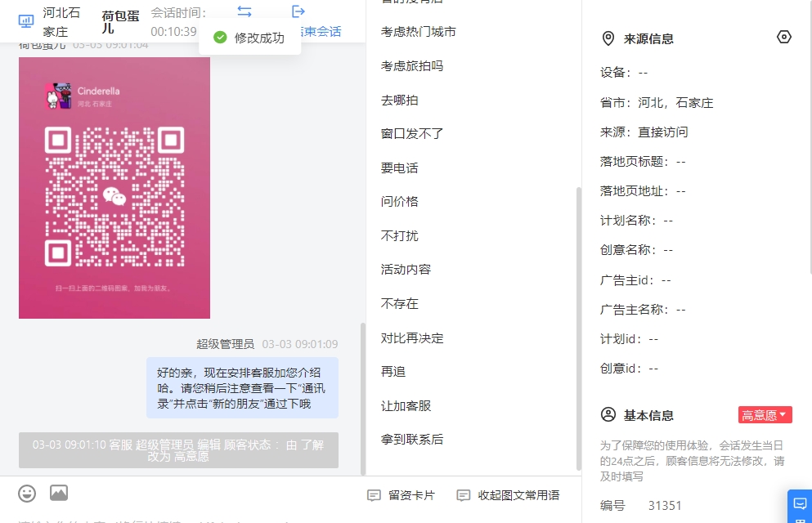Click the blue chat widget icon

(800, 504)
